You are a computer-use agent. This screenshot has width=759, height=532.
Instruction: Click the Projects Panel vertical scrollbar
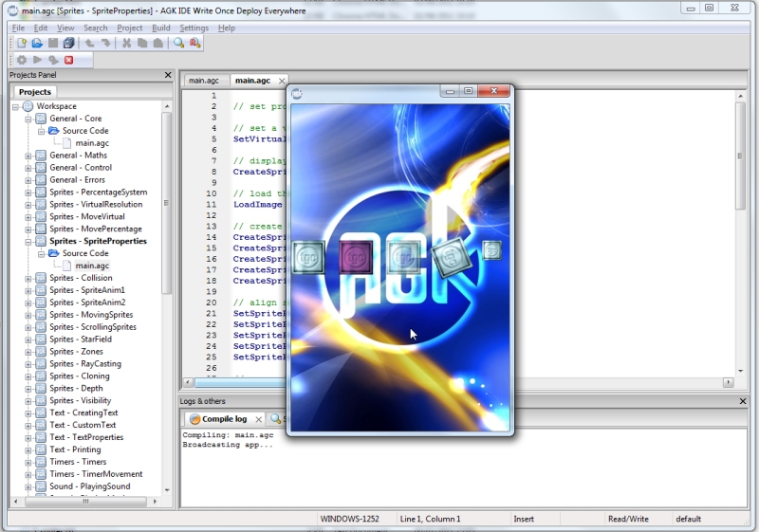167,203
